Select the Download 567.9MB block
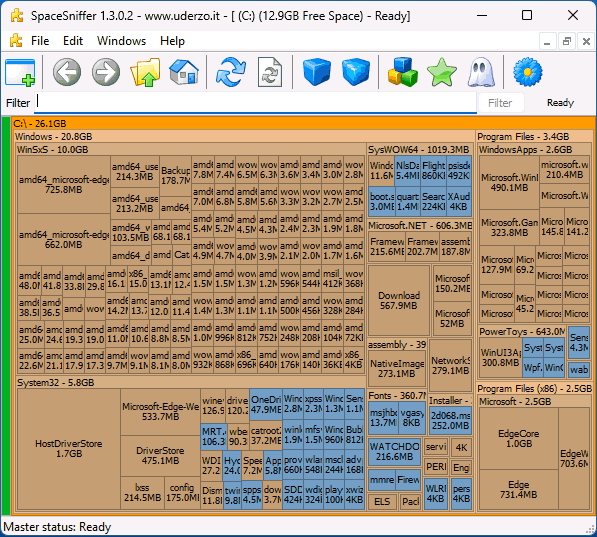 (399, 300)
